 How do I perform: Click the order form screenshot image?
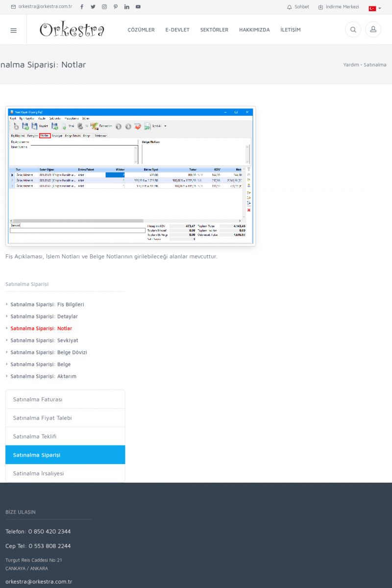point(130,176)
